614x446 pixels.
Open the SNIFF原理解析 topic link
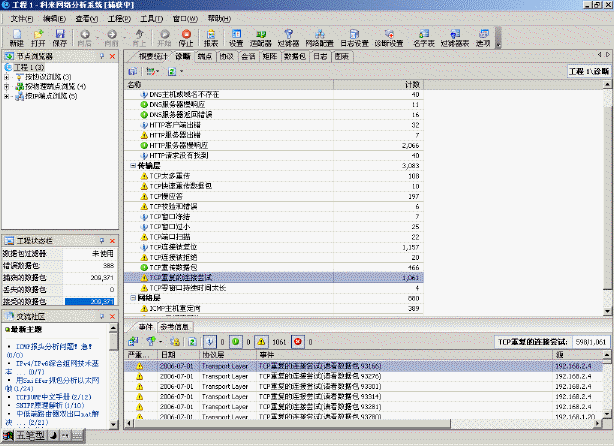(50, 406)
